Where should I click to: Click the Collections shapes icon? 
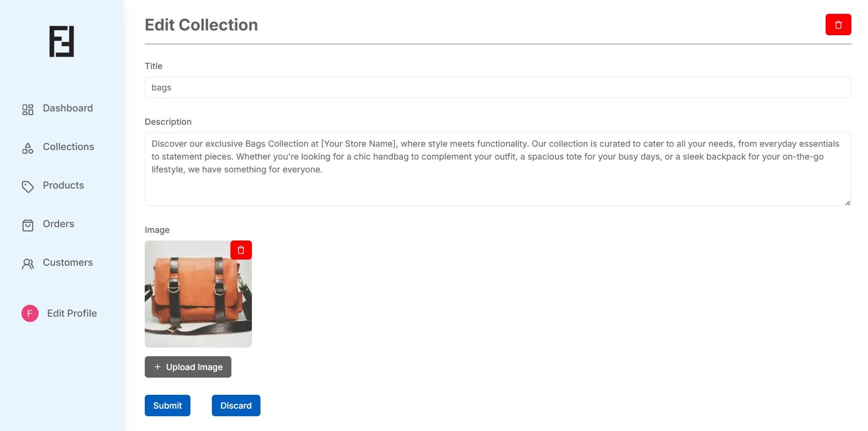(28, 148)
